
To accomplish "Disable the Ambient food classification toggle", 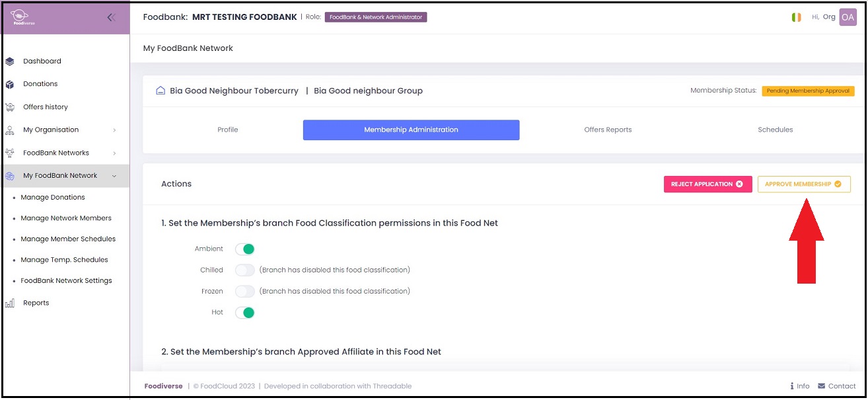I will [245, 249].
